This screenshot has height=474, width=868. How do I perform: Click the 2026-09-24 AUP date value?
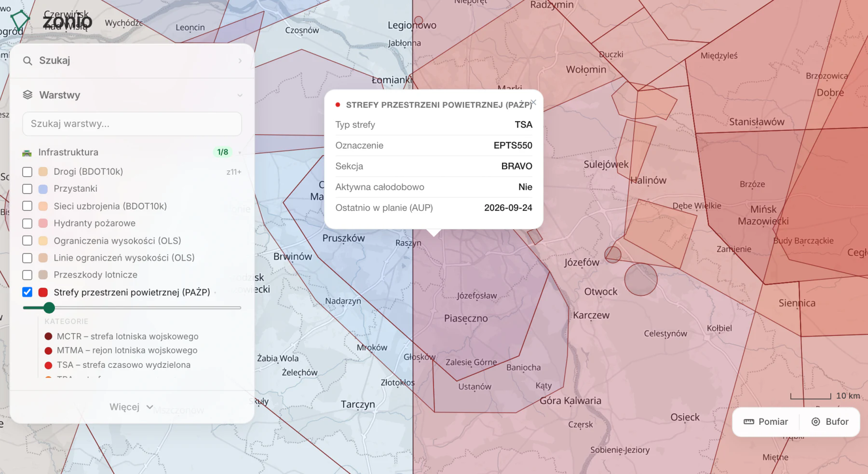pos(508,208)
